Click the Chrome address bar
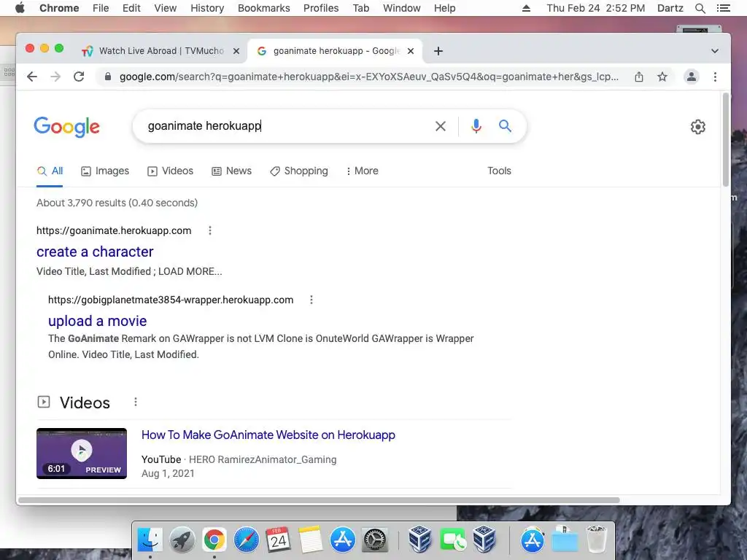 click(x=369, y=77)
